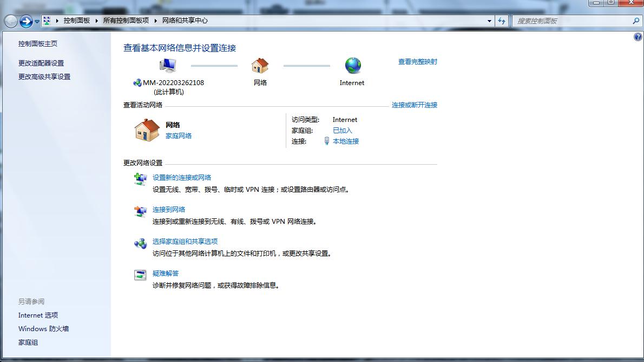Select the Internet globe icon
644x362 pixels.
point(352,65)
